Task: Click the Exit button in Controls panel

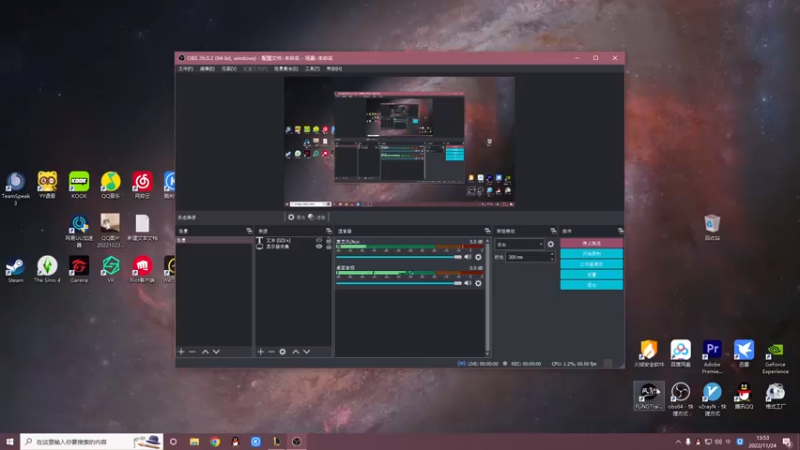Action: 591,285
